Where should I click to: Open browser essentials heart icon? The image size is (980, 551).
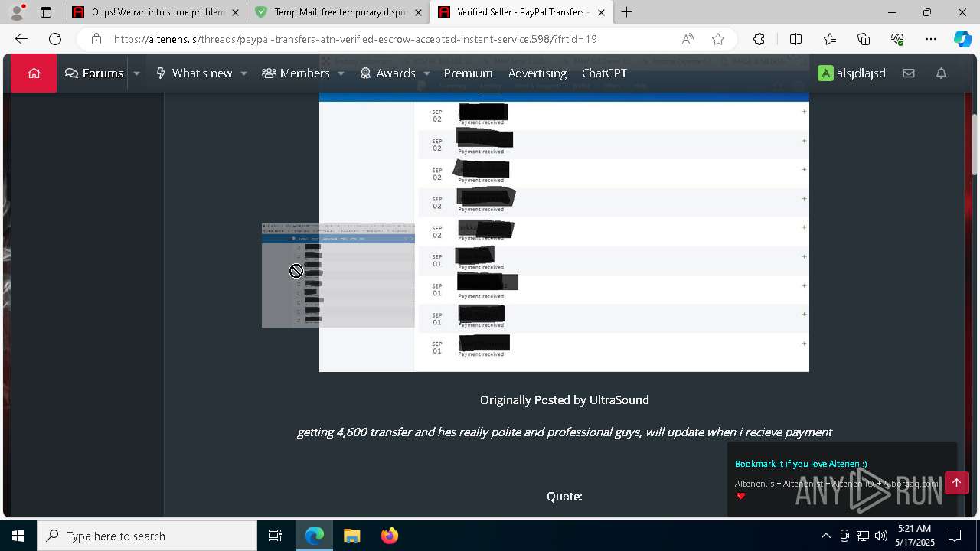click(x=897, y=39)
